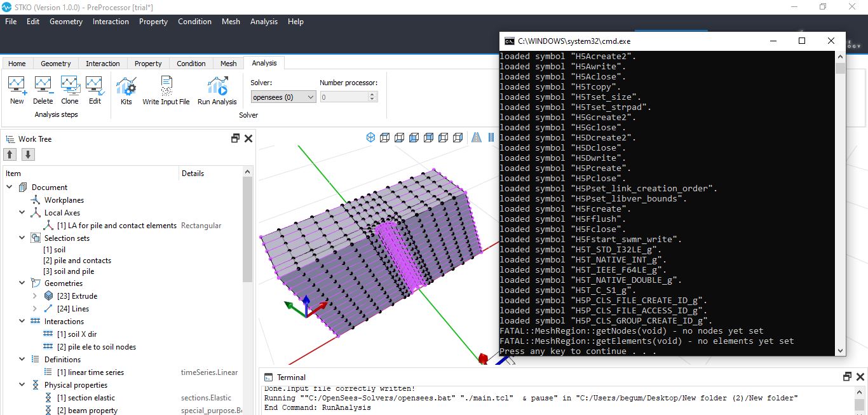868x415 pixels.
Task: Expand the [23] Extrude geometry node
Action: coord(35,296)
